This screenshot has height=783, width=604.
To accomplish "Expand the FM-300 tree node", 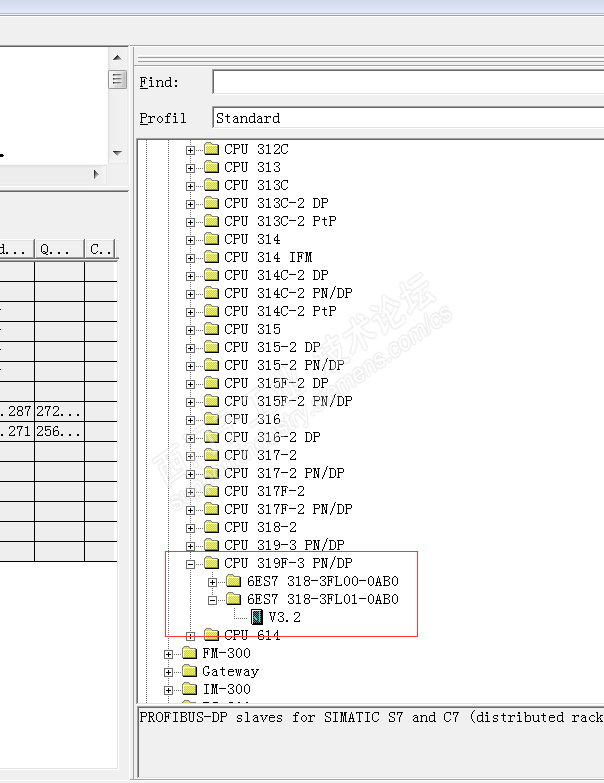I will pyautogui.click(x=168, y=654).
